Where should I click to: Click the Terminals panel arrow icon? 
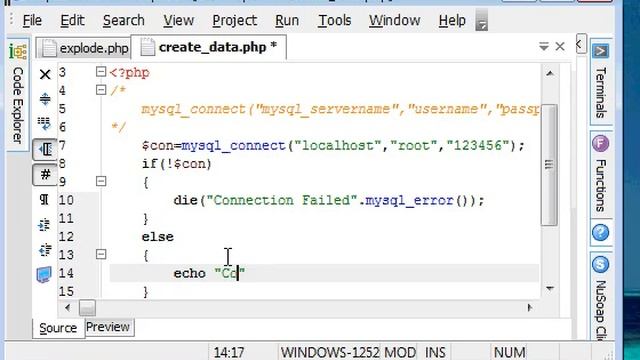click(600, 51)
